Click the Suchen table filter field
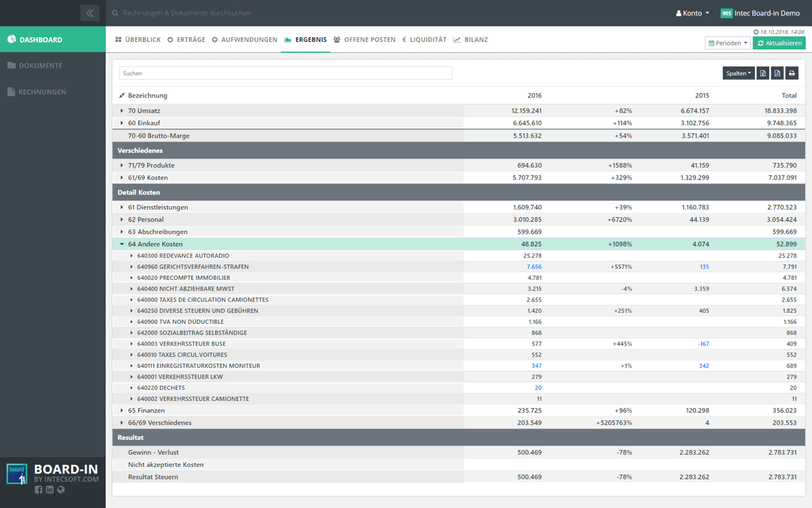 (x=286, y=73)
